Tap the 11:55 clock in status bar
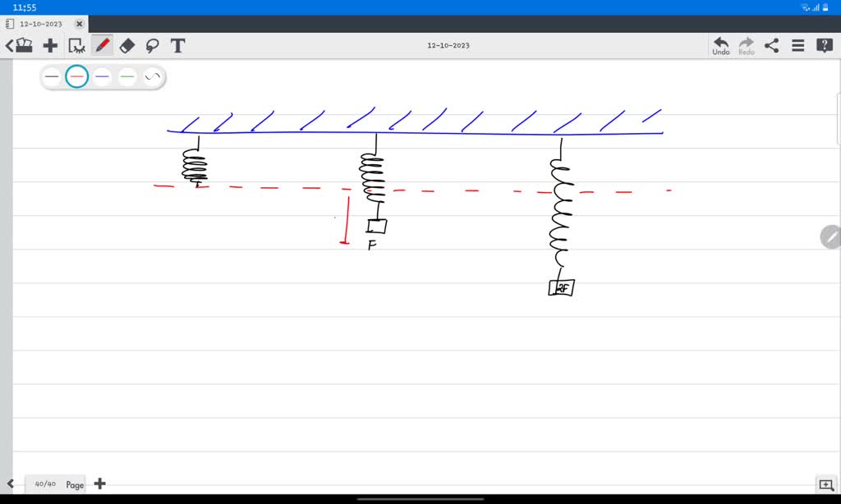This screenshot has height=504, width=841. [25, 7]
